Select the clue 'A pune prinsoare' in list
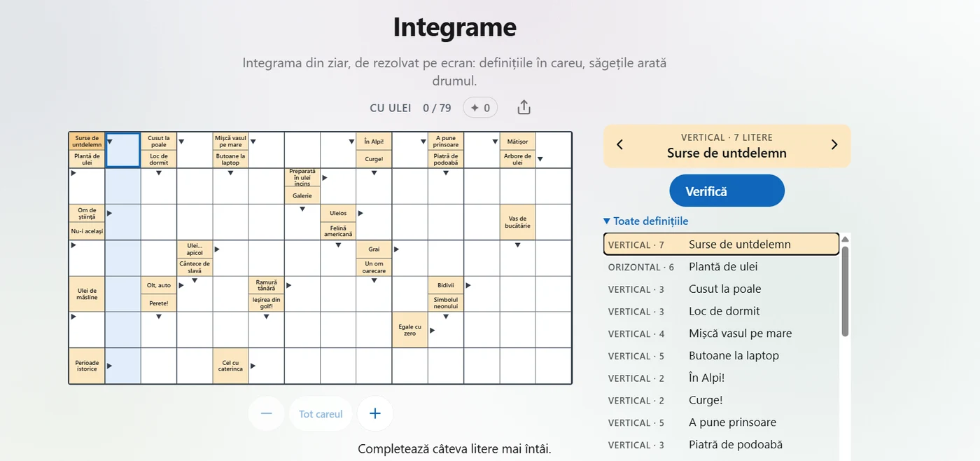The width and height of the screenshot is (980, 461). tap(721, 422)
